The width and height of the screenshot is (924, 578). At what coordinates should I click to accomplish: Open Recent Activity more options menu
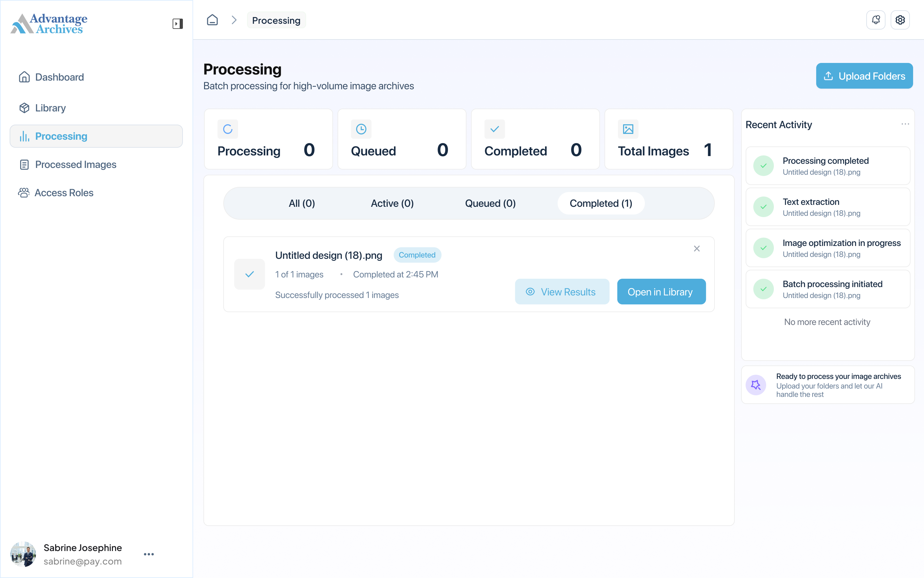[x=905, y=124]
